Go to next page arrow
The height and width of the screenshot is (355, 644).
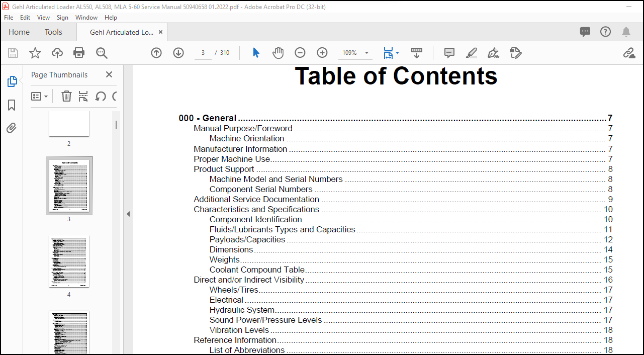(x=178, y=53)
